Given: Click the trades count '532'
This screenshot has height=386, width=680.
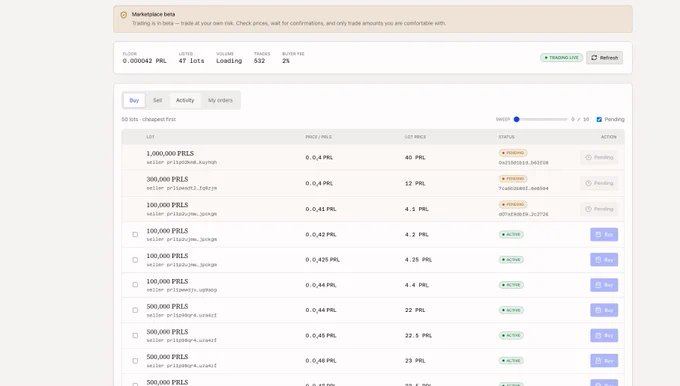Looking at the screenshot, I should (259, 61).
